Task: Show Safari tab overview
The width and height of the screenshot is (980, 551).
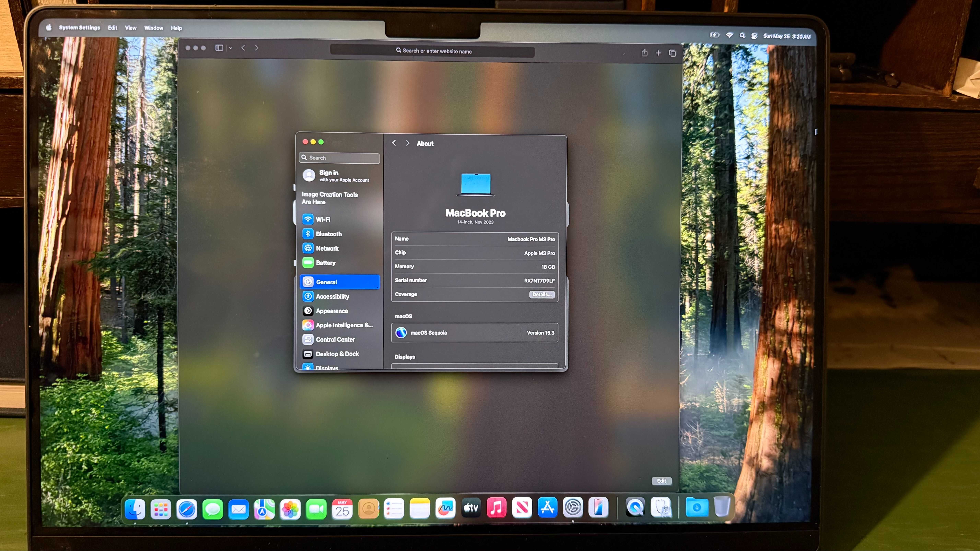Action: pos(672,53)
